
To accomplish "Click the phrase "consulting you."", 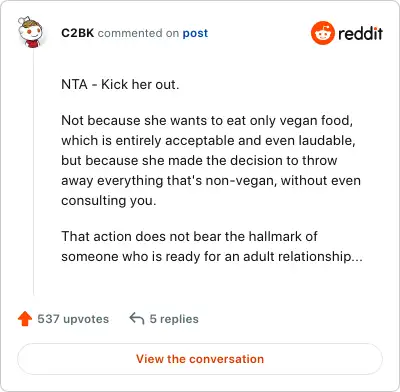I will coord(109,201).
